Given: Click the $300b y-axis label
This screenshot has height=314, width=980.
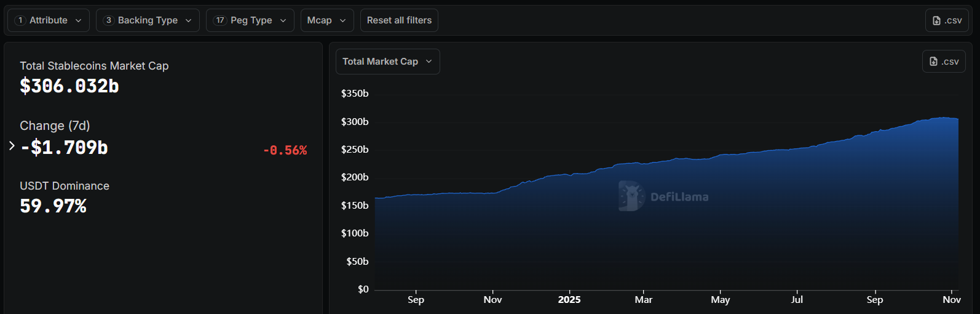Looking at the screenshot, I should [355, 122].
